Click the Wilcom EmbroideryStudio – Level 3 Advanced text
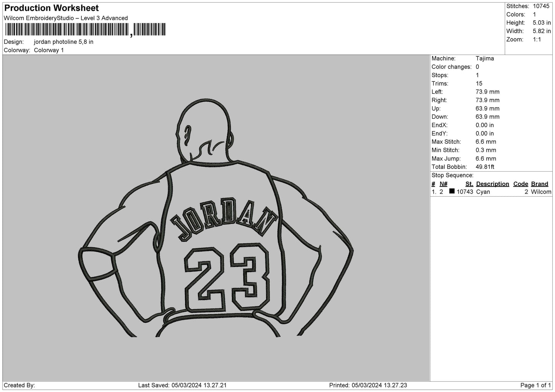 (66, 18)
